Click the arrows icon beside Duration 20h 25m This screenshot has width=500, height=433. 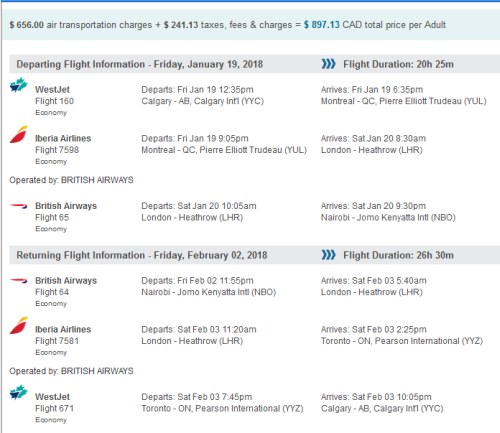[328, 64]
